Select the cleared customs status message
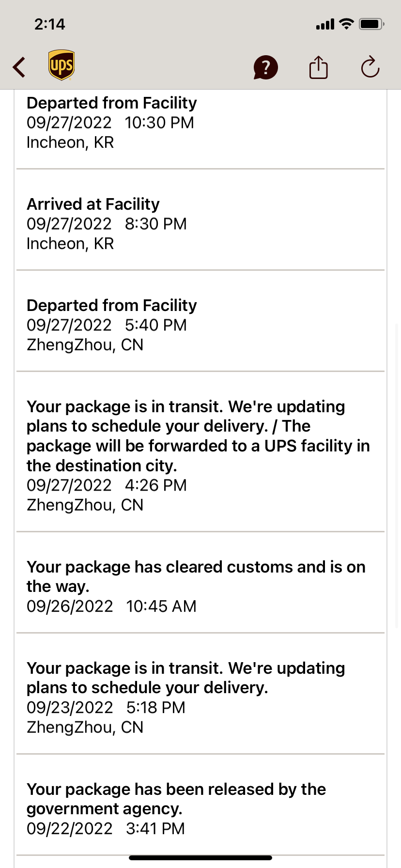This screenshot has height=868, width=401. point(196,576)
